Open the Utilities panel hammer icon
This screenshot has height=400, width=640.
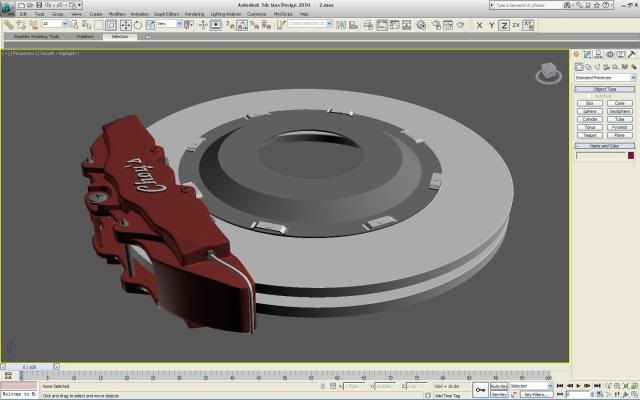632,54
